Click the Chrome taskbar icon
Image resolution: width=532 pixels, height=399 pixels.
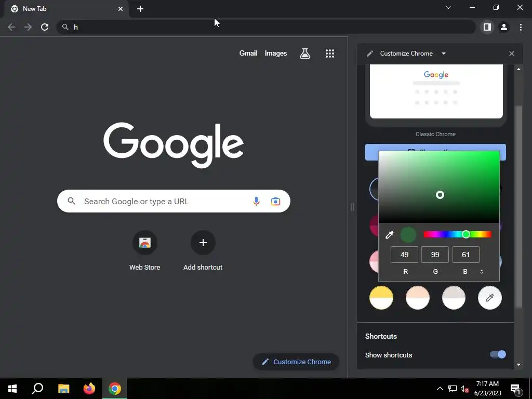pyautogui.click(x=115, y=389)
